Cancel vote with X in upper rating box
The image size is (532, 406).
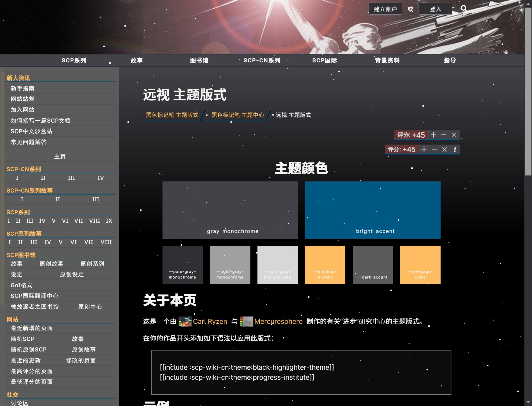(x=454, y=135)
